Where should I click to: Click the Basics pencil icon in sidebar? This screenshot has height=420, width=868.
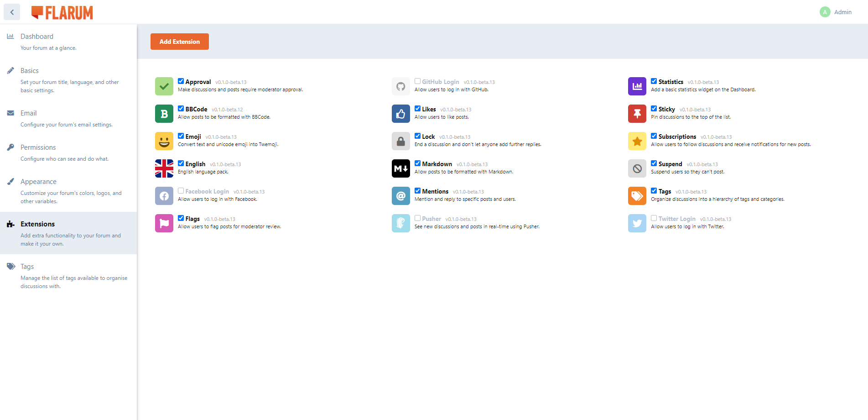[x=10, y=70]
